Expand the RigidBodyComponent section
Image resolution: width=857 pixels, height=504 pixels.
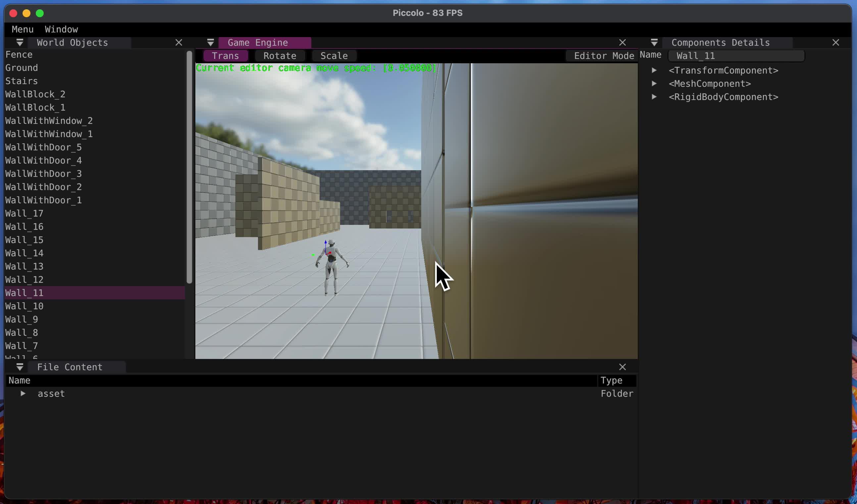coord(654,97)
